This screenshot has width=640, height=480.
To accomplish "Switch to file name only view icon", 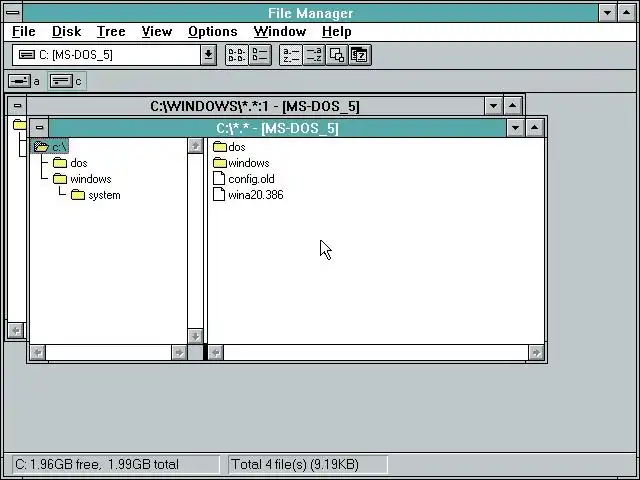I will pos(236,55).
